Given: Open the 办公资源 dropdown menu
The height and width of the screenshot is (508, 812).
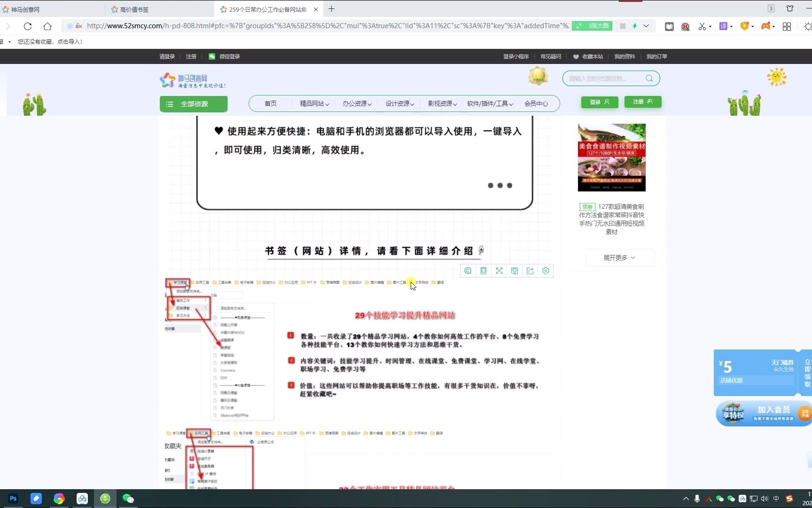Looking at the screenshot, I should (356, 103).
